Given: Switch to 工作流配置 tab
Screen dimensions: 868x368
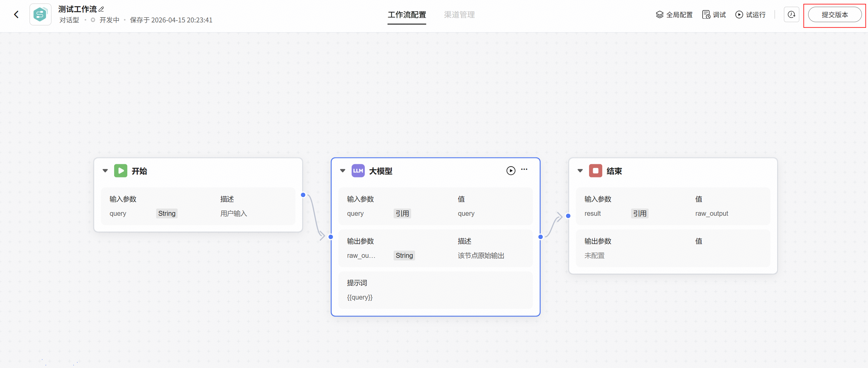Looking at the screenshot, I should coord(407,14).
